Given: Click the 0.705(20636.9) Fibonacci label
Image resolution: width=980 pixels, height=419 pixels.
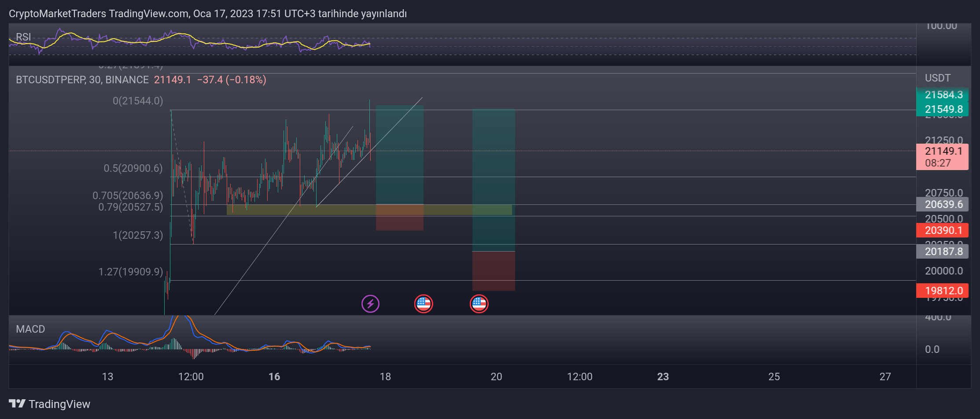Looking at the screenshot, I should [128, 195].
